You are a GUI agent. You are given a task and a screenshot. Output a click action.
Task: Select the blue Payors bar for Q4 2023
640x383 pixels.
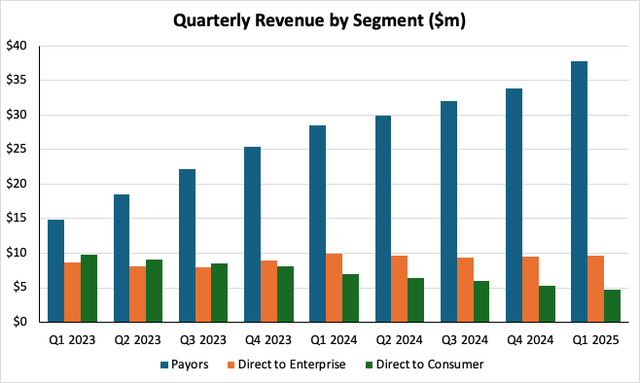tap(253, 235)
